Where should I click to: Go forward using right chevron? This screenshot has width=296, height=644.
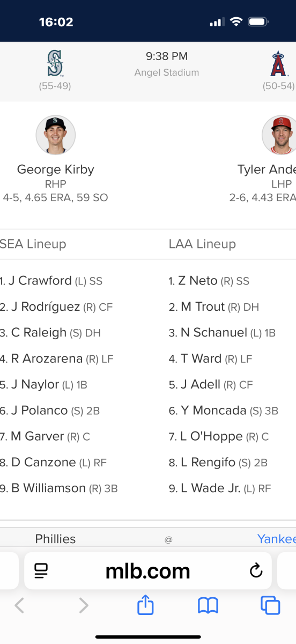click(x=83, y=605)
